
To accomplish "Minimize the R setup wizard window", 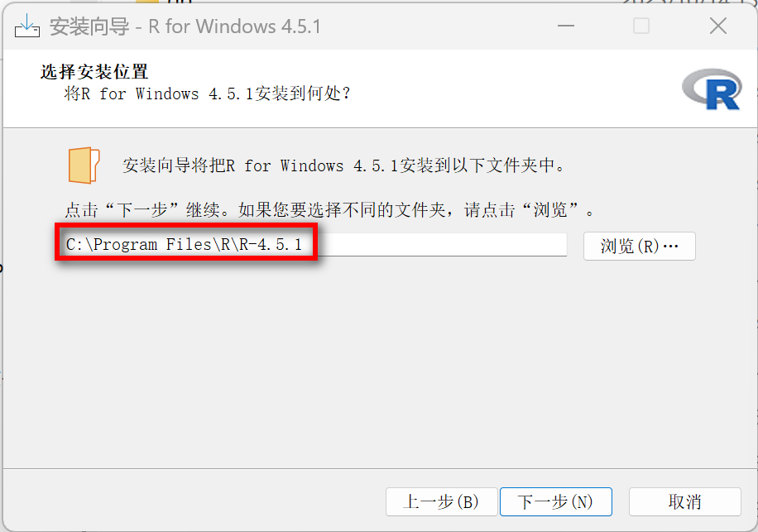I will [566, 26].
